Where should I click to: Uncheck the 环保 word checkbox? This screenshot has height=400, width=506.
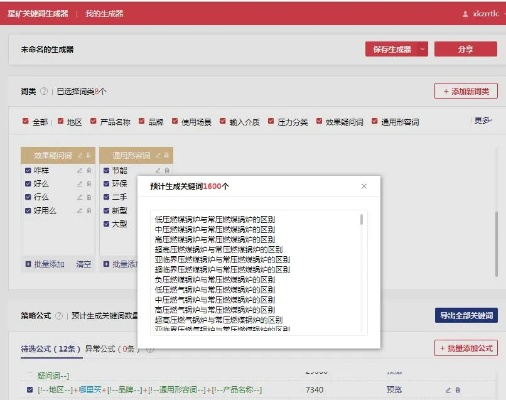pos(106,184)
